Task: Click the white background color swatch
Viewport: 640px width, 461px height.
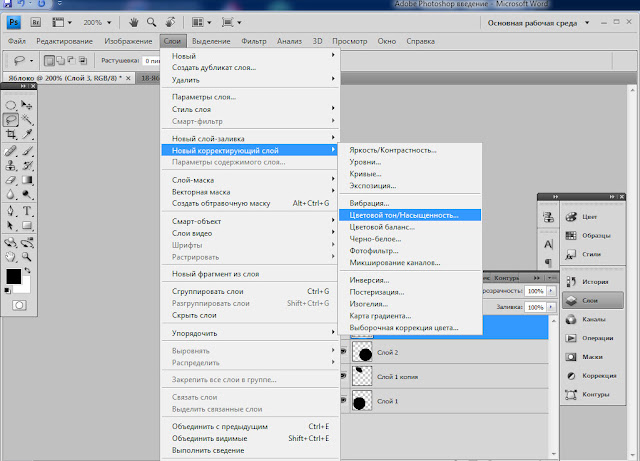Action: (x=24, y=287)
